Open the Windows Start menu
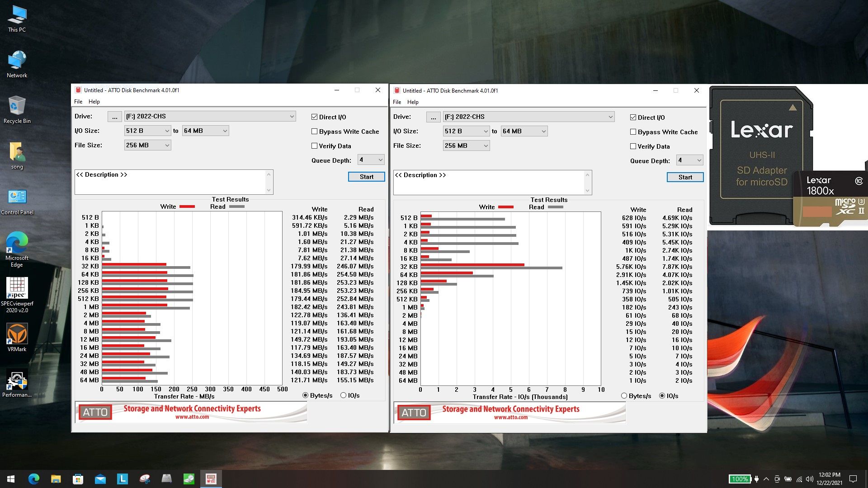This screenshot has width=868, height=488. pyautogui.click(x=11, y=479)
